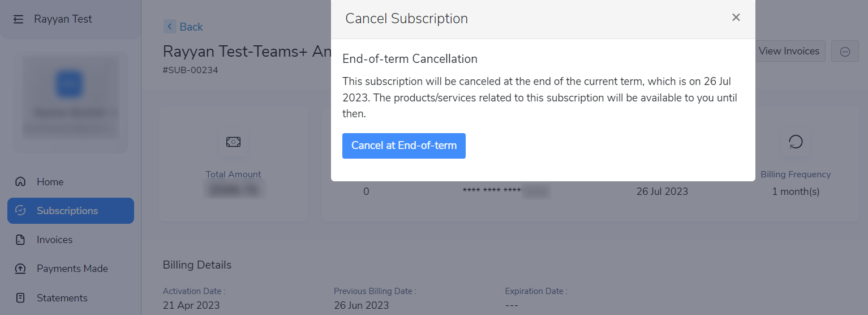
Task: Click the Billing Frequency refresh icon
Action: coord(796,142)
